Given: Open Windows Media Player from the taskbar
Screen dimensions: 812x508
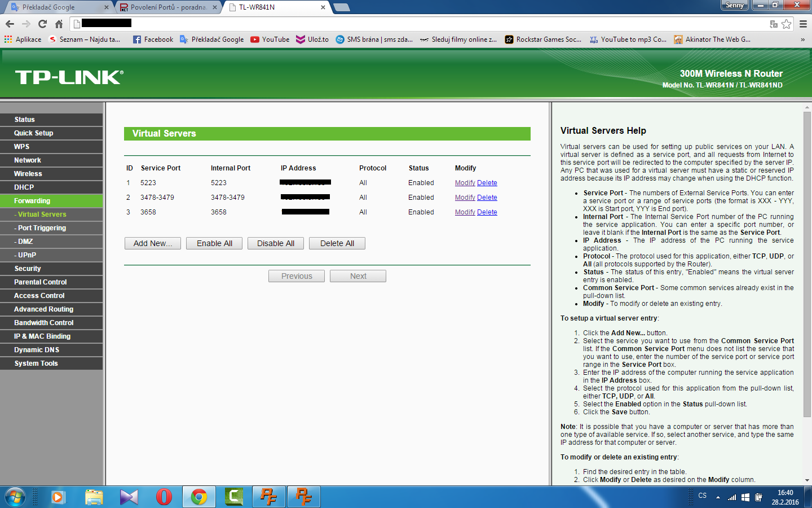Looking at the screenshot, I should coord(58,497).
